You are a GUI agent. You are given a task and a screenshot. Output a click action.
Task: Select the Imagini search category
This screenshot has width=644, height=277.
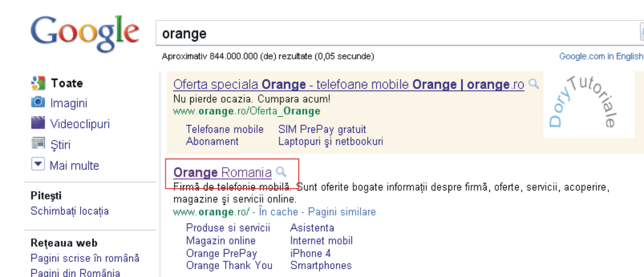point(69,103)
